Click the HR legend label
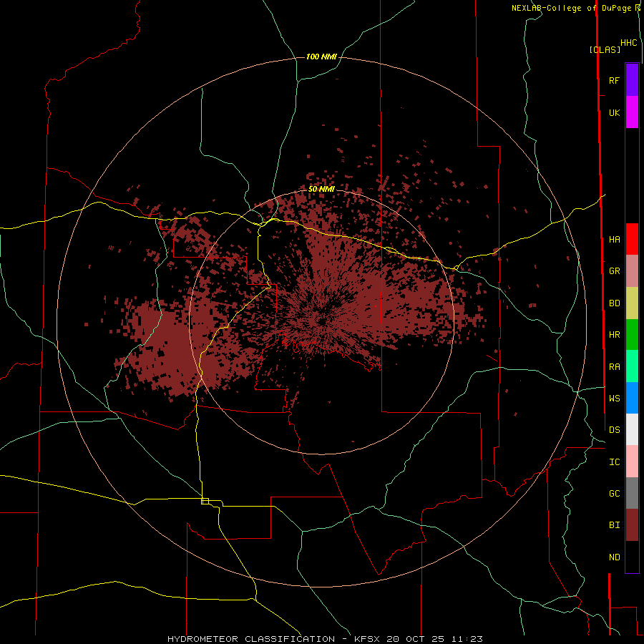 tap(614, 335)
